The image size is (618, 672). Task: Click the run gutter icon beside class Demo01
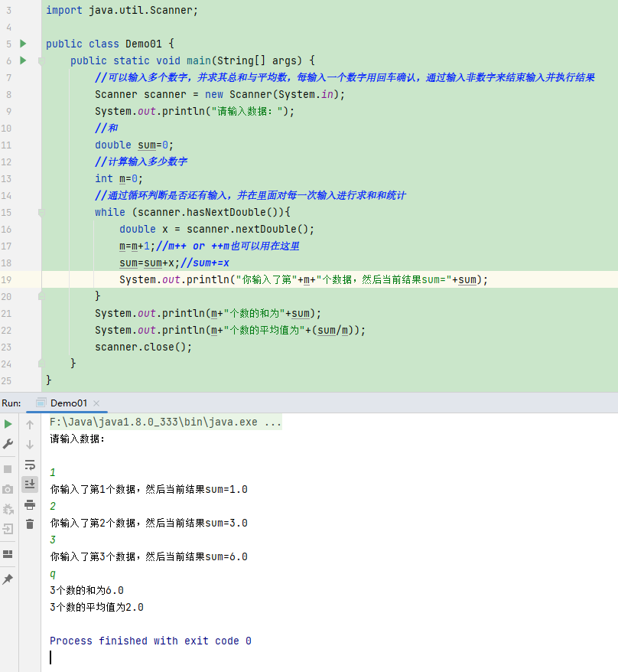point(23,44)
